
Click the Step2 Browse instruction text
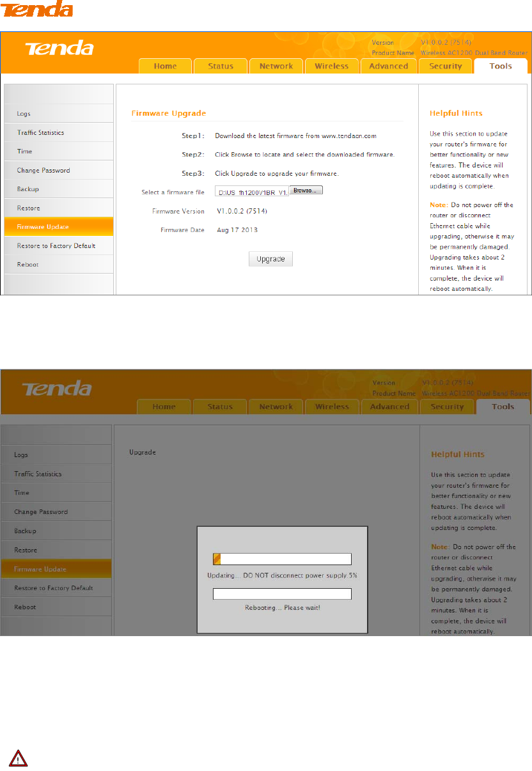click(305, 155)
